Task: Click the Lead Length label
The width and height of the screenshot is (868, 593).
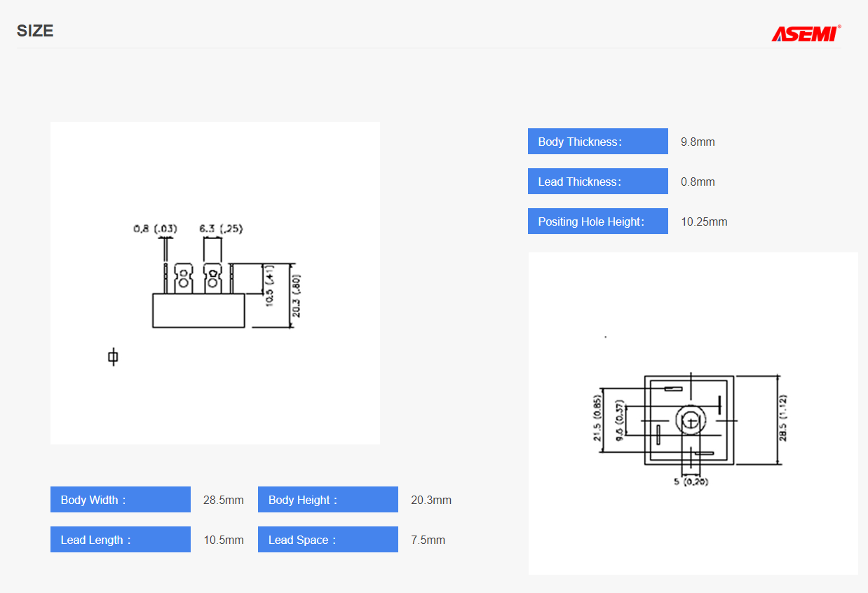Action: pyautogui.click(x=121, y=540)
